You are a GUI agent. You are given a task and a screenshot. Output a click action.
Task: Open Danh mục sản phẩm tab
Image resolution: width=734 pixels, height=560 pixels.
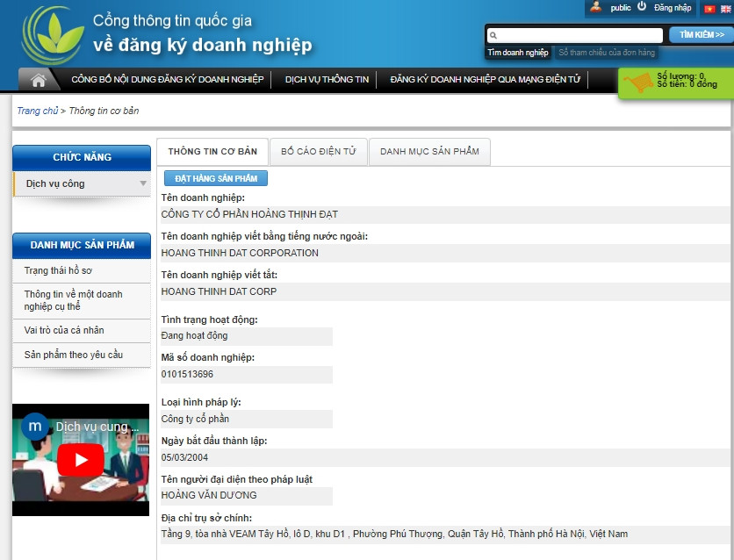[429, 152]
